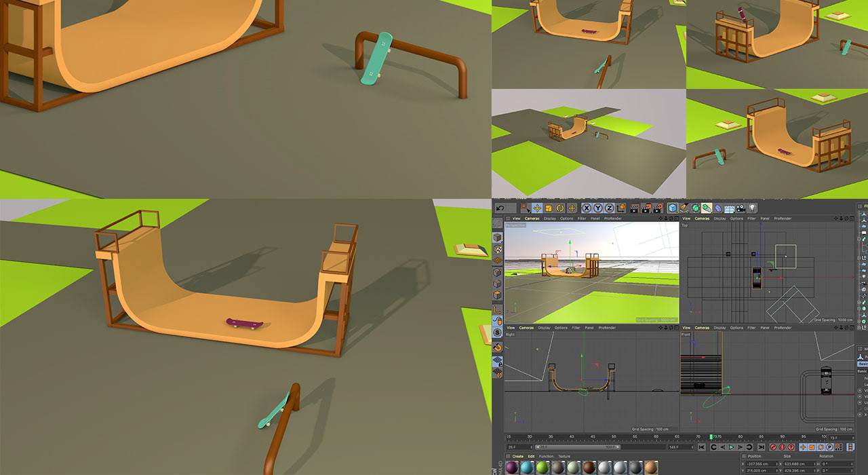
Task: Open Display menu in Top viewport
Action: (719, 218)
